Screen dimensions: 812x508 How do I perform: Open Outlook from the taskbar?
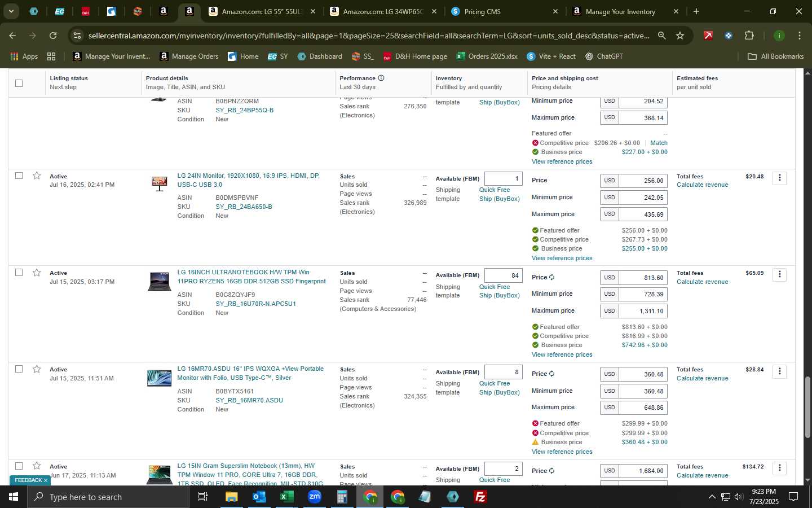pyautogui.click(x=259, y=497)
